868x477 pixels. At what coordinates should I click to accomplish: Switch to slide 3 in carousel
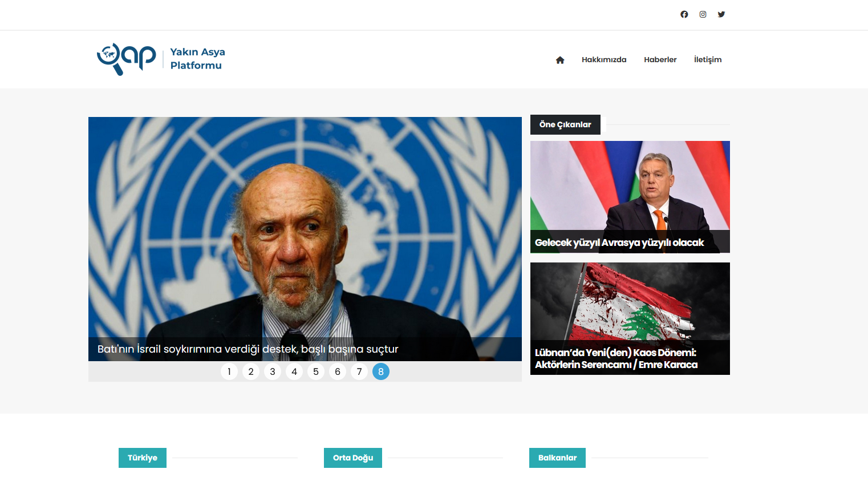[273, 371]
